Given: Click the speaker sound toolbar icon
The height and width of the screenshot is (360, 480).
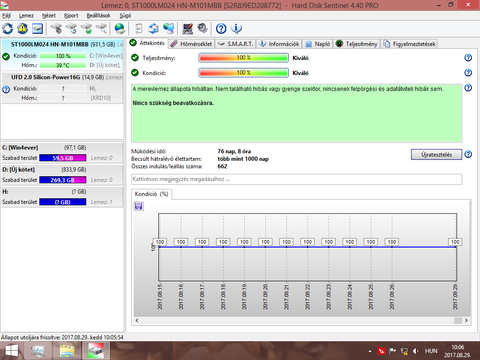Looking at the screenshot, I should point(202,29).
